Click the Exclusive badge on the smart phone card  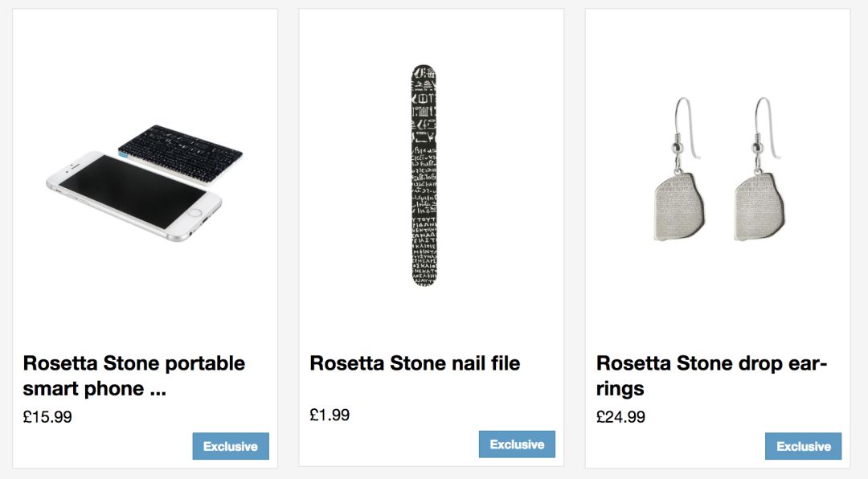click(x=231, y=446)
